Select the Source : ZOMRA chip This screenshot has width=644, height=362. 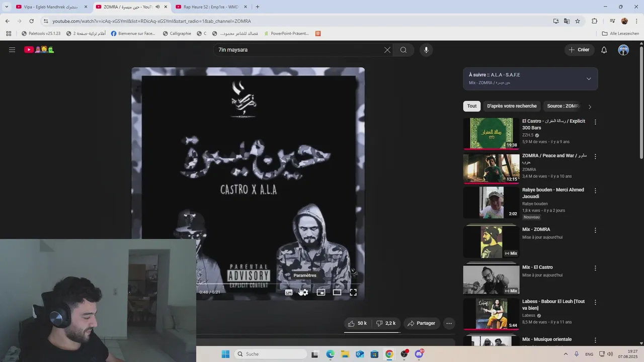click(563, 106)
